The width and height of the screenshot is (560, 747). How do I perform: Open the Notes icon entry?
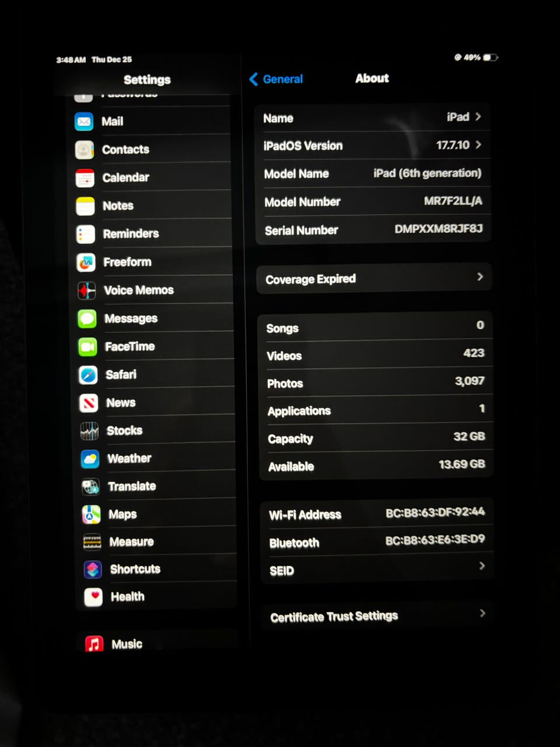pyautogui.click(x=86, y=206)
